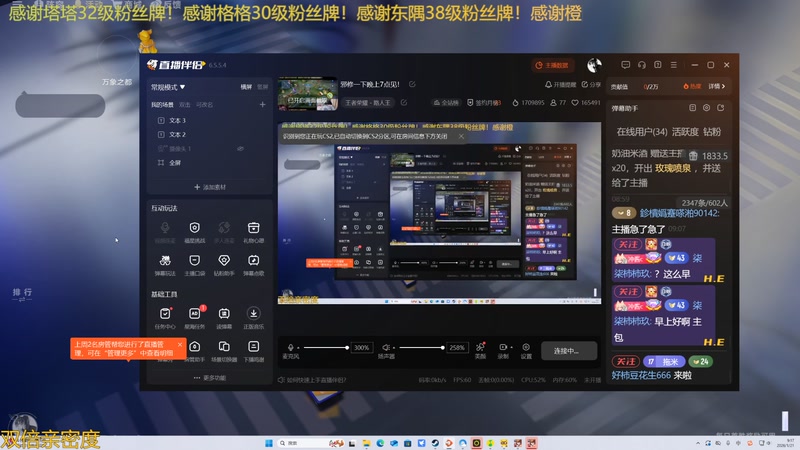Open 主播数据 streamer data button
800x450 pixels.
tap(552, 65)
